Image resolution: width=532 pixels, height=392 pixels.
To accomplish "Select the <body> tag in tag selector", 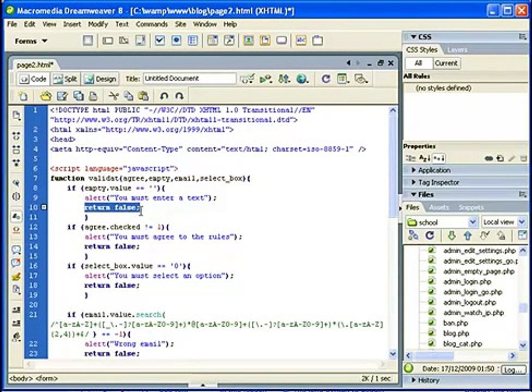I will (x=21, y=378).
